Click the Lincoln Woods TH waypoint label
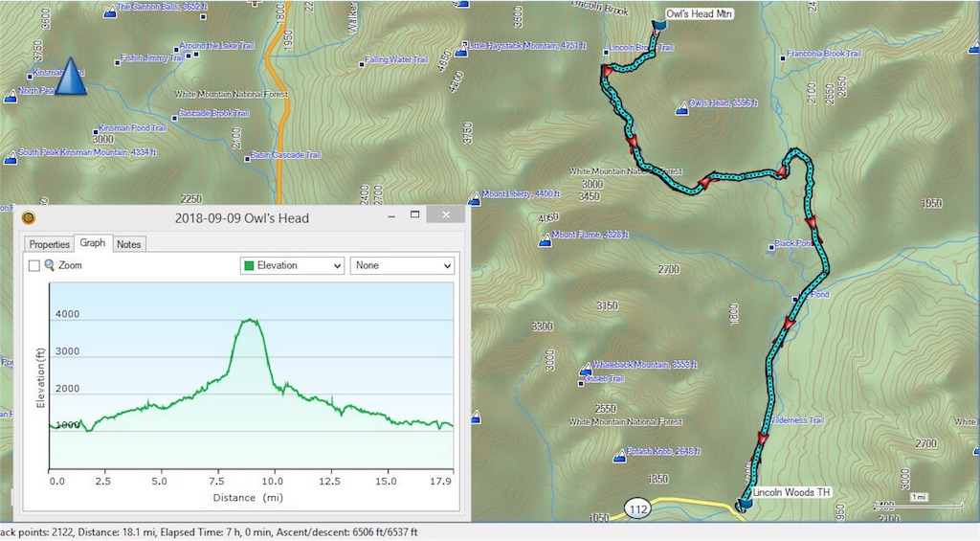Viewport: 980px width, 541px height. [x=791, y=492]
